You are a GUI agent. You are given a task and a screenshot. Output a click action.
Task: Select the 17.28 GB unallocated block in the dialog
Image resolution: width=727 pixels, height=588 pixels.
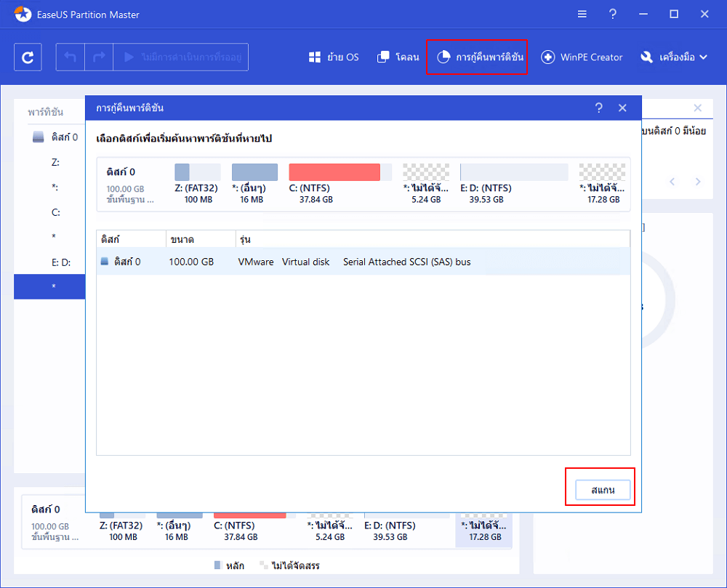[602, 183]
